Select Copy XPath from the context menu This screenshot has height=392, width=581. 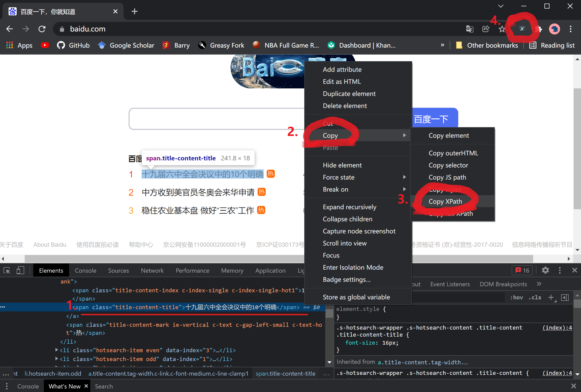click(445, 201)
